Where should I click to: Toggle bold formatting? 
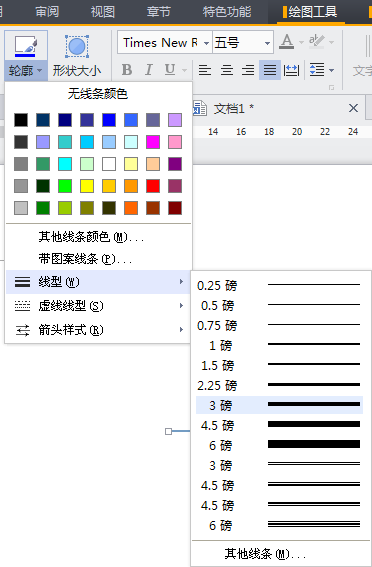pos(127,69)
